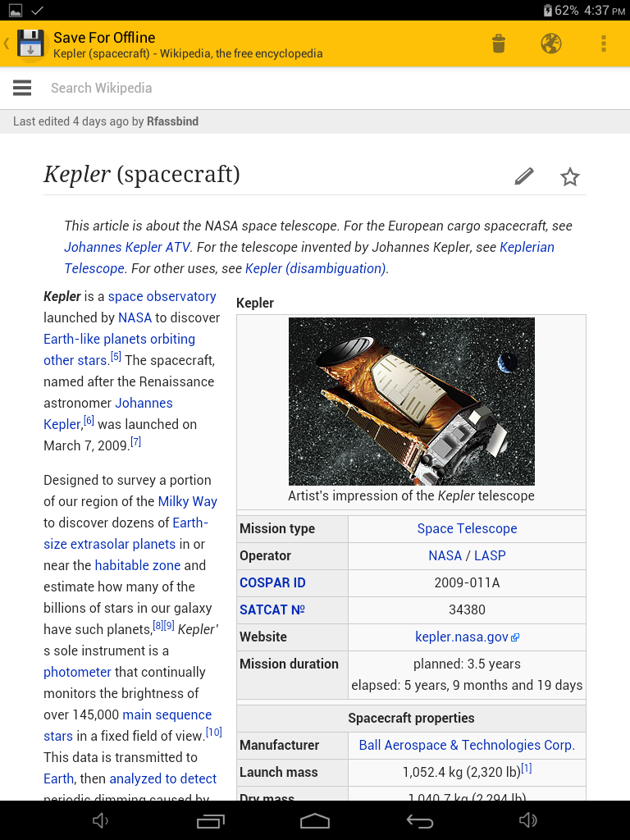Image resolution: width=630 pixels, height=840 pixels.
Task: Tap the Save For Offline floppy disk icon
Action: 30,43
